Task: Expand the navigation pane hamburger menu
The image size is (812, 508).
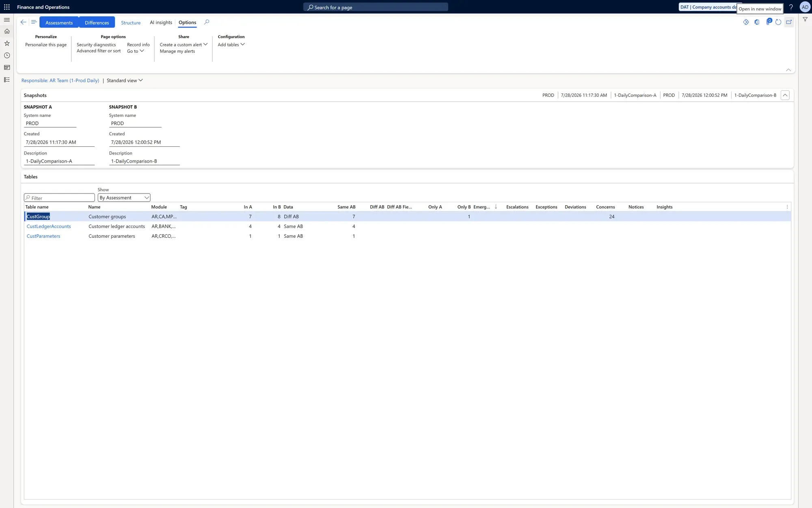Action: click(x=7, y=20)
